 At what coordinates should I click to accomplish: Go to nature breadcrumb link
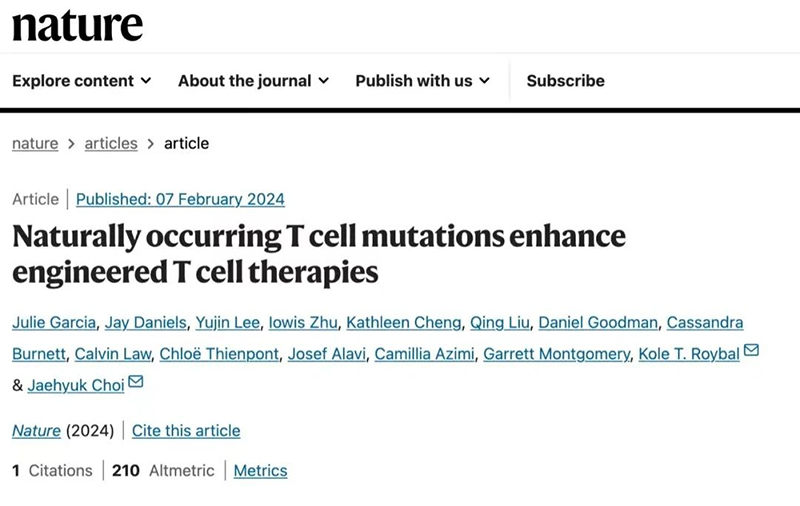35,143
